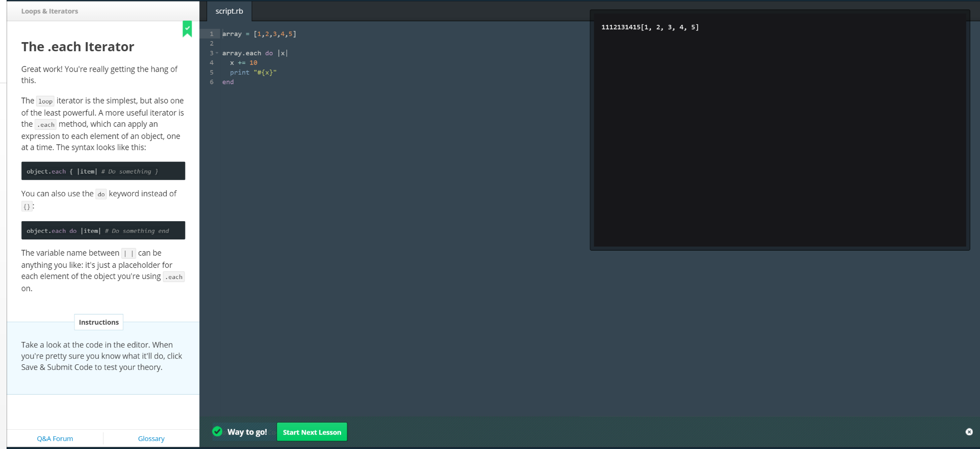
Task: Place cursor on the x += 10 line
Action: 244,63
